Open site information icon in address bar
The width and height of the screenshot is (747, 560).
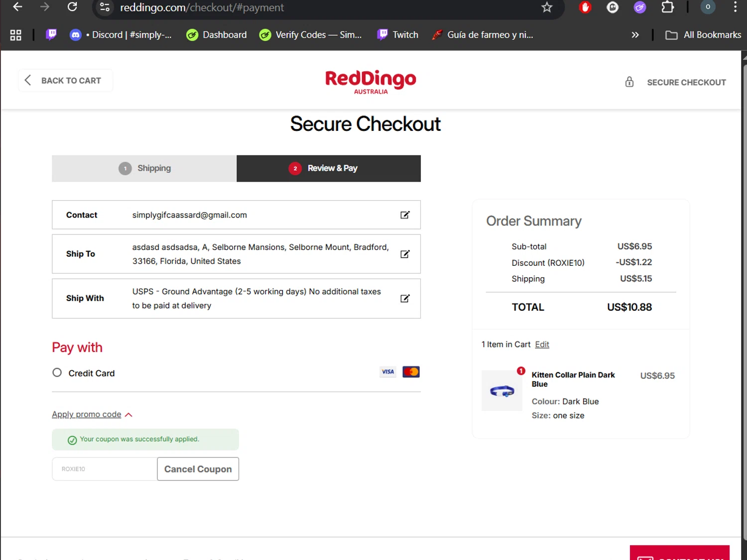(105, 7)
